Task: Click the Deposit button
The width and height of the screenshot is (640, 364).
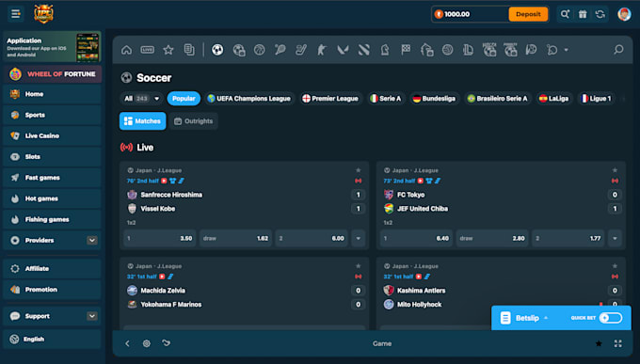Action: pyautogui.click(x=528, y=14)
